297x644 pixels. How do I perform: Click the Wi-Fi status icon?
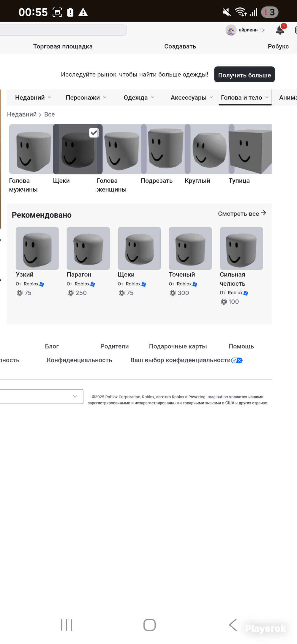tap(241, 12)
